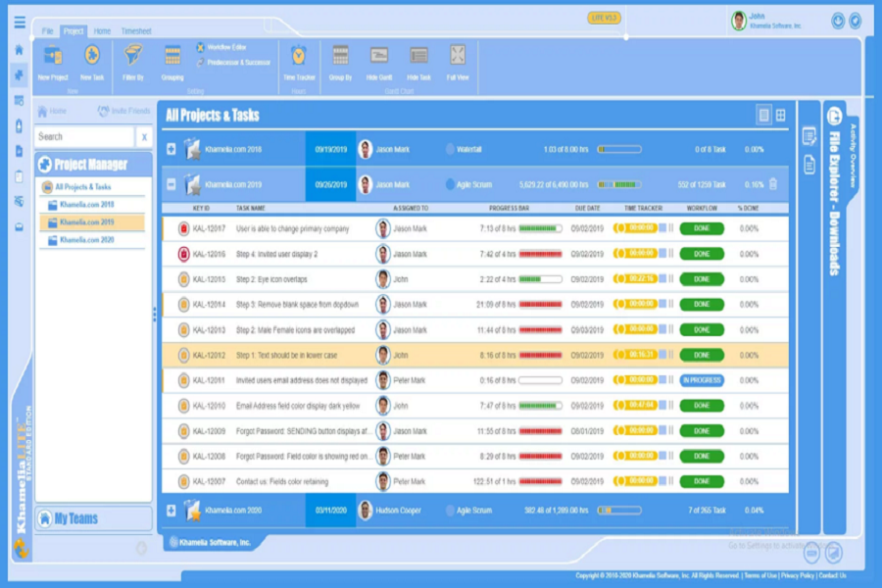Click the New Task ribbon icon
Viewport: 882px width, 588px height.
coord(92,55)
